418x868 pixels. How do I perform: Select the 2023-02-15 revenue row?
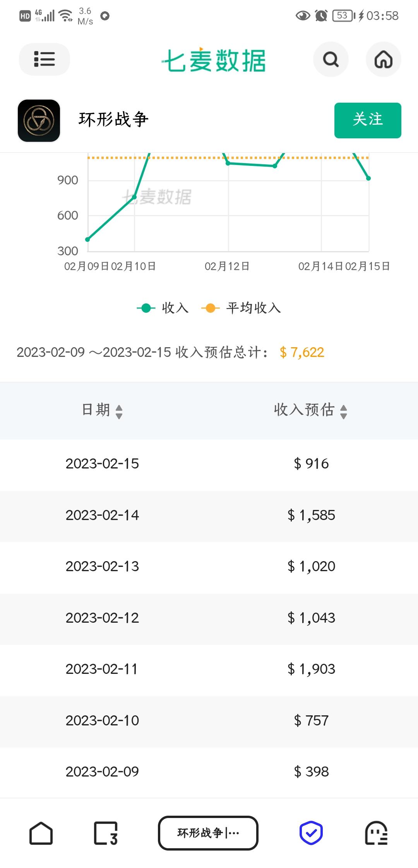pos(209,464)
